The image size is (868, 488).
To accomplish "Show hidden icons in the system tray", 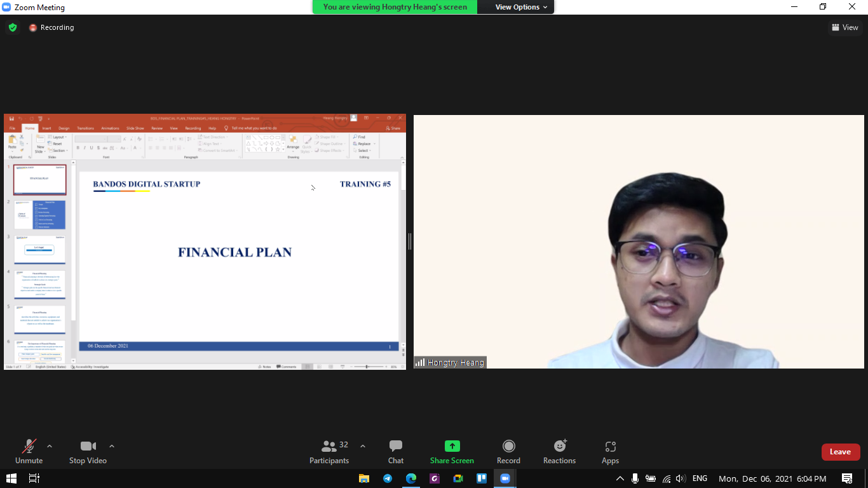I will [x=620, y=478].
